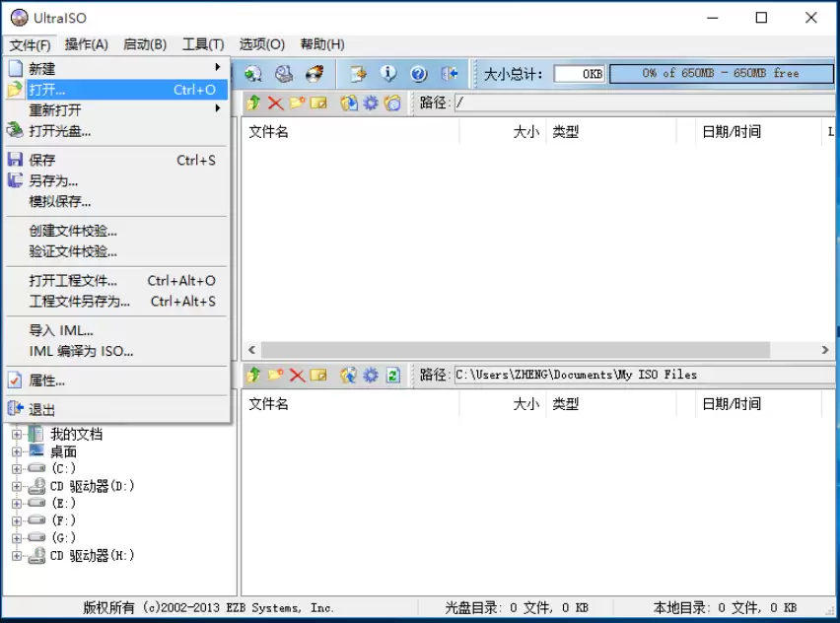
Task: Go up one folder in local pane
Action: [254, 375]
